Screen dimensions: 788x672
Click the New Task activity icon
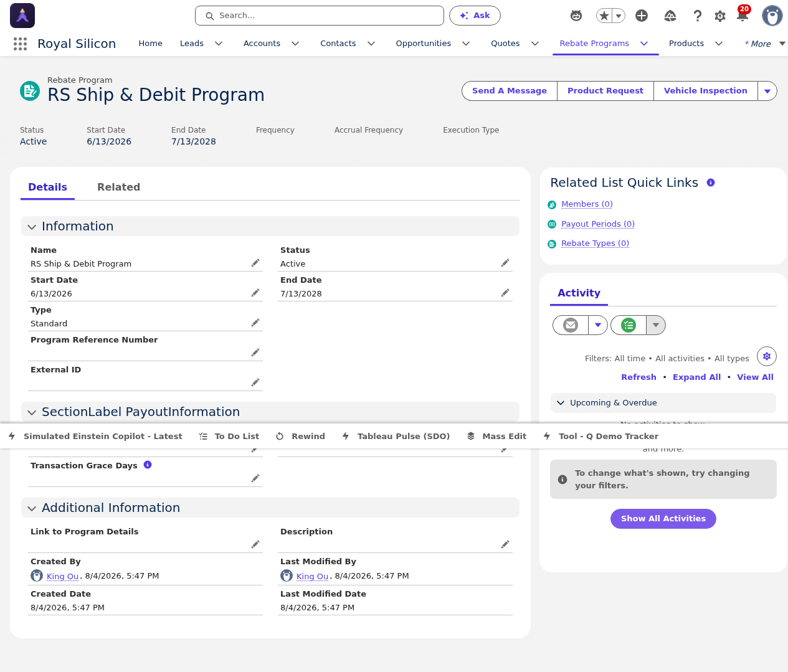tap(629, 325)
